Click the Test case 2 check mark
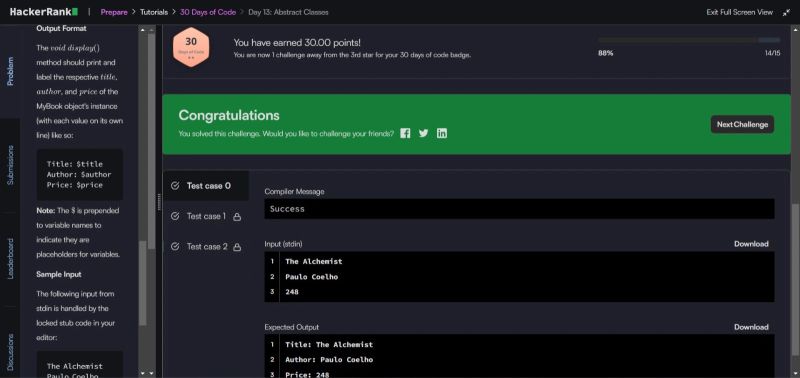This screenshot has width=800, height=378. coord(175,246)
